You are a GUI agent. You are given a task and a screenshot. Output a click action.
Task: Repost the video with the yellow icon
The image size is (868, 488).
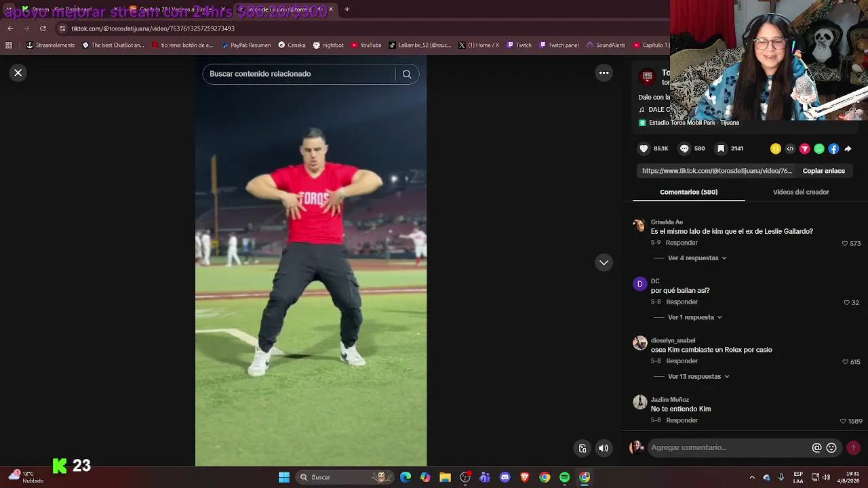pos(776,148)
